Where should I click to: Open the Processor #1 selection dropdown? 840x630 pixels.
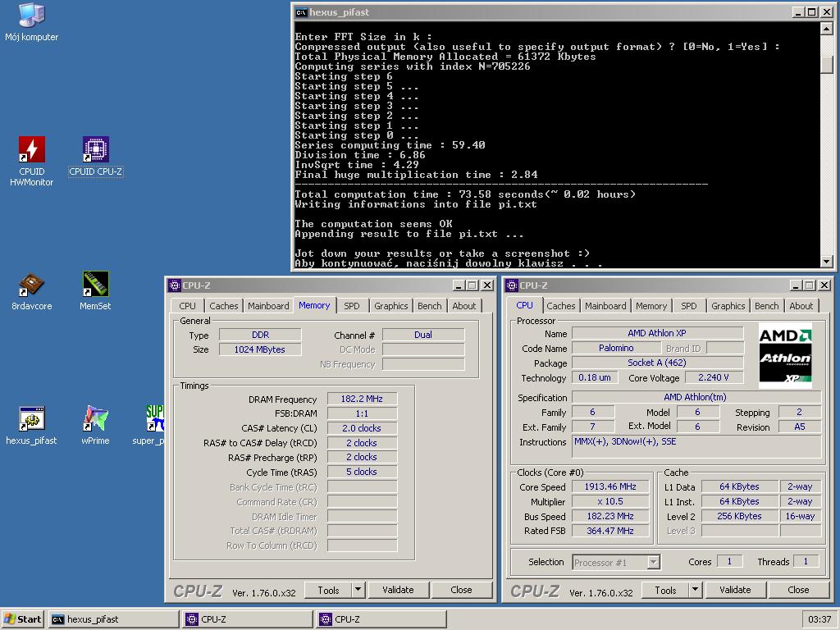point(616,563)
